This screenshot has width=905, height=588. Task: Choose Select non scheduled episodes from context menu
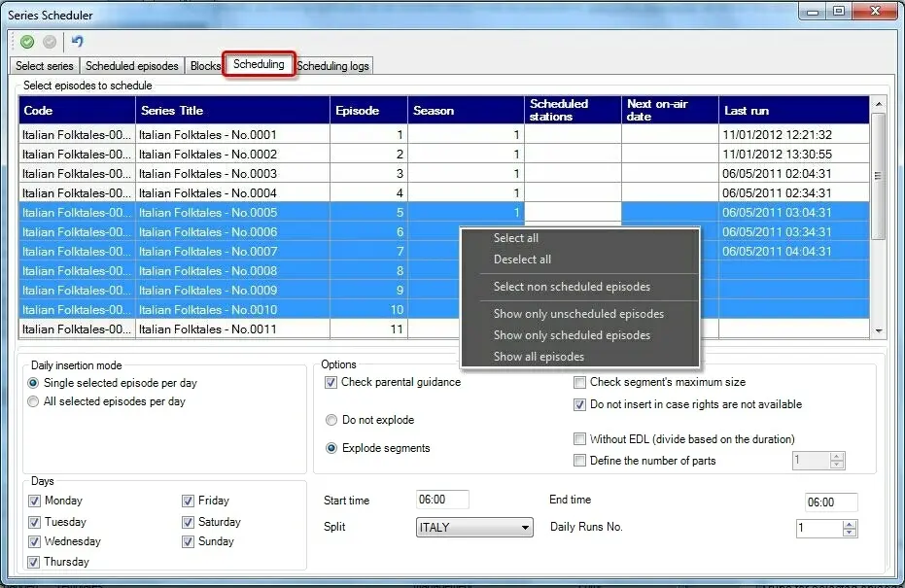coord(572,287)
